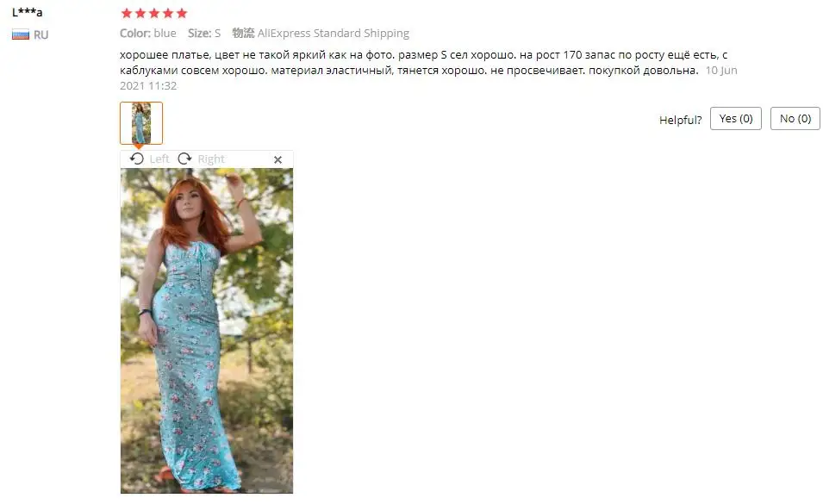Rotate the photo with the Right arrow icon
Image resolution: width=823 pixels, height=504 pixels.
click(x=184, y=159)
